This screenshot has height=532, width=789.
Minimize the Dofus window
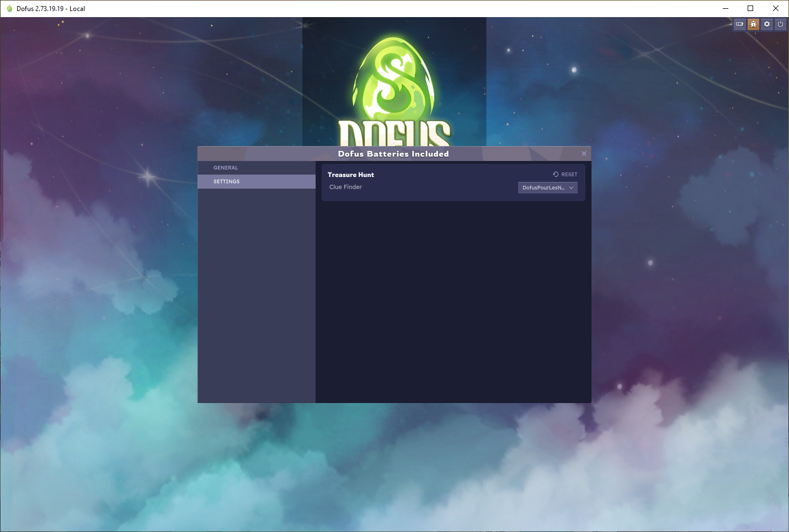[725, 8]
